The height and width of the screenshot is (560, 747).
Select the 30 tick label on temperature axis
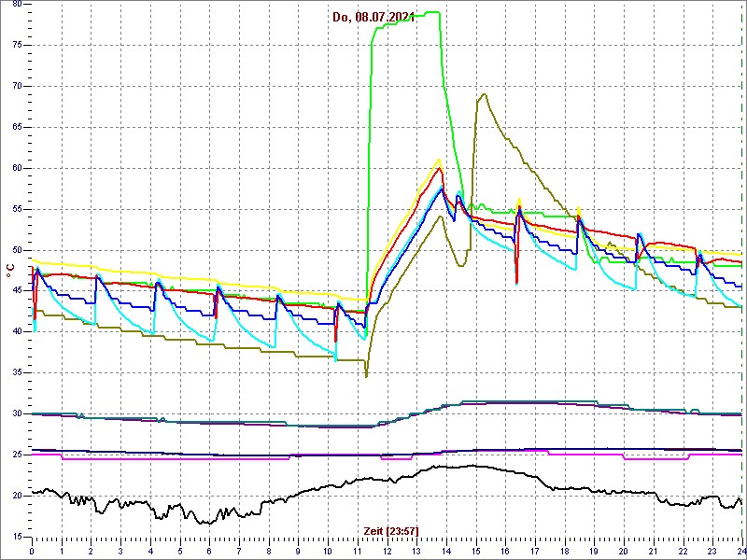17,413
